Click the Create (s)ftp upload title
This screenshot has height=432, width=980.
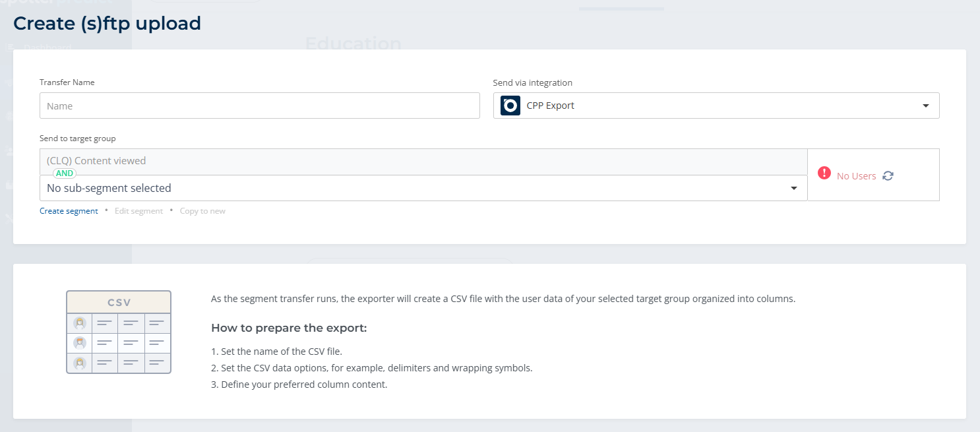[x=107, y=24]
